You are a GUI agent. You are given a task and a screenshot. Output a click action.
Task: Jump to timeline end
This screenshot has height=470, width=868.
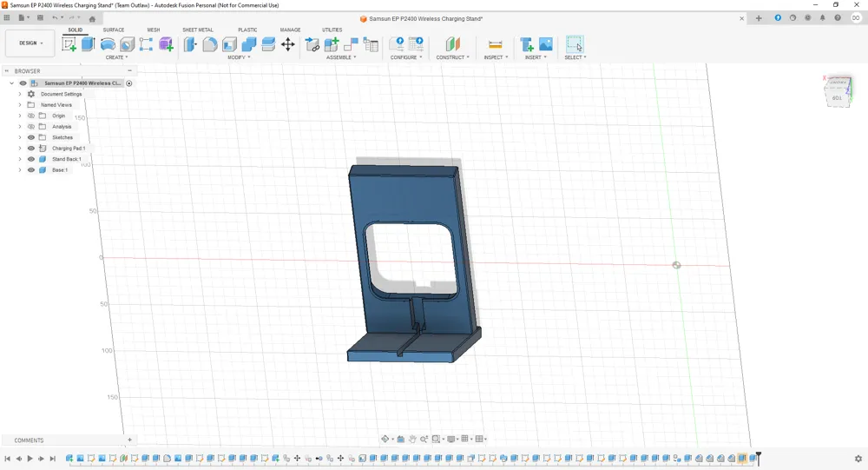[x=53, y=459]
